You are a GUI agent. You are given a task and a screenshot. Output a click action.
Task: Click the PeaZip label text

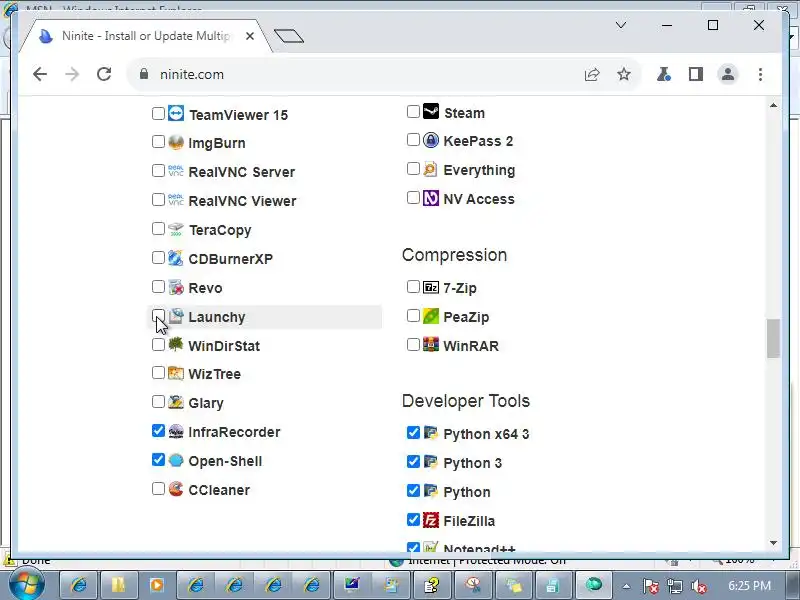[x=466, y=317]
